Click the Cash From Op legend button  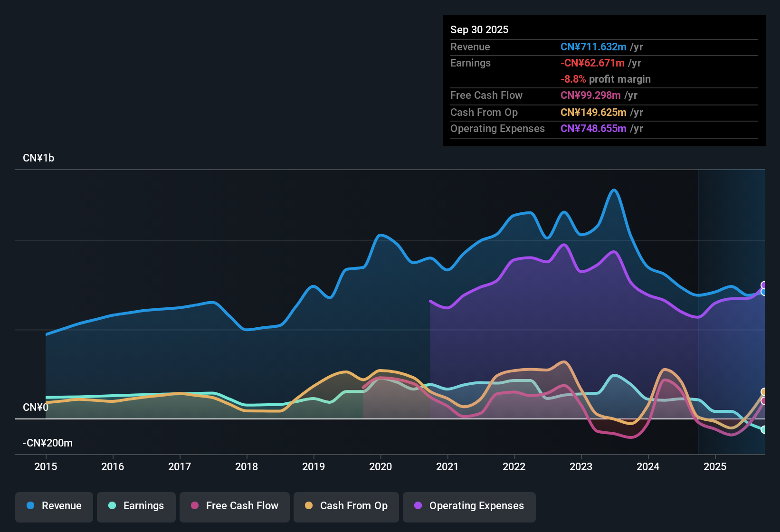tap(346, 506)
